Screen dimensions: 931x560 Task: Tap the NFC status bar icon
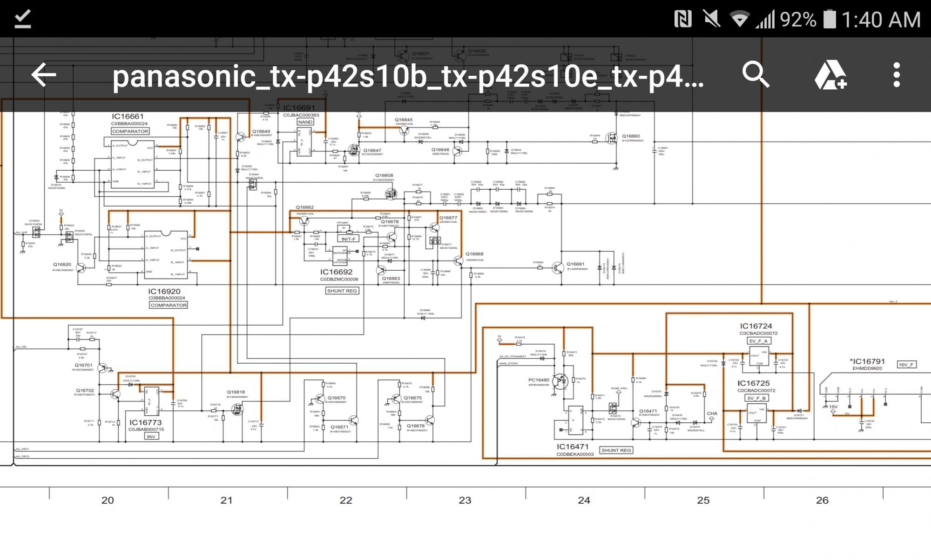[682, 20]
